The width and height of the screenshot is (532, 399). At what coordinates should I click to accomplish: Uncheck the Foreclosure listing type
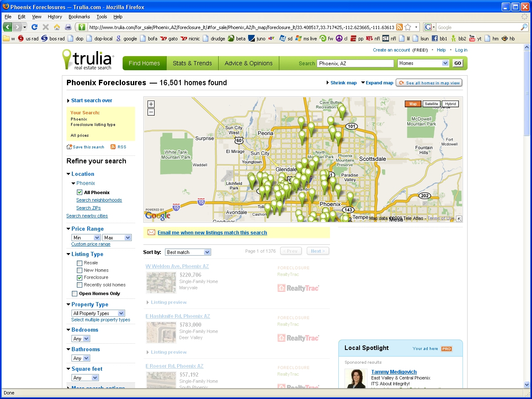pyautogui.click(x=79, y=278)
